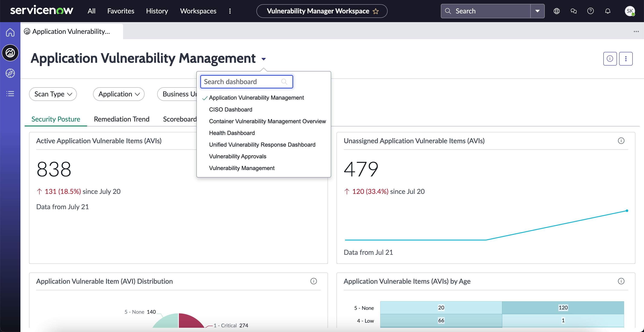Choose Vulnerability Management dashboard
Screen dimensions: 644x332
point(241,168)
